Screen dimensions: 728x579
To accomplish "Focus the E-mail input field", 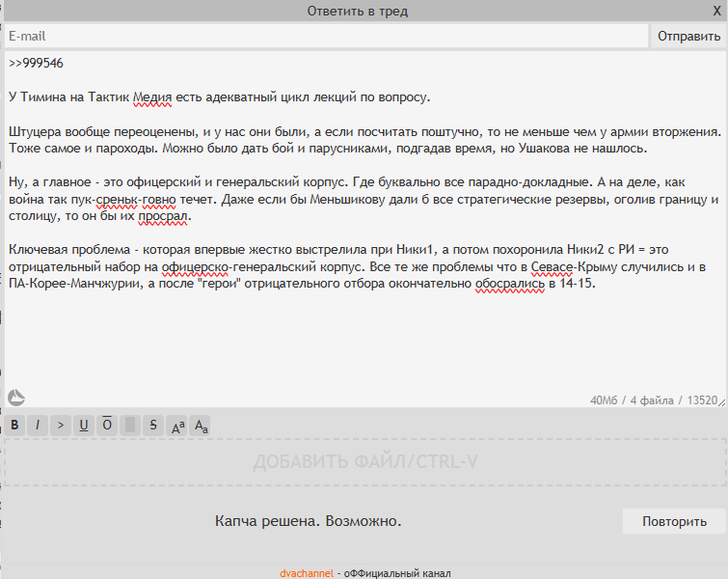I will point(326,36).
